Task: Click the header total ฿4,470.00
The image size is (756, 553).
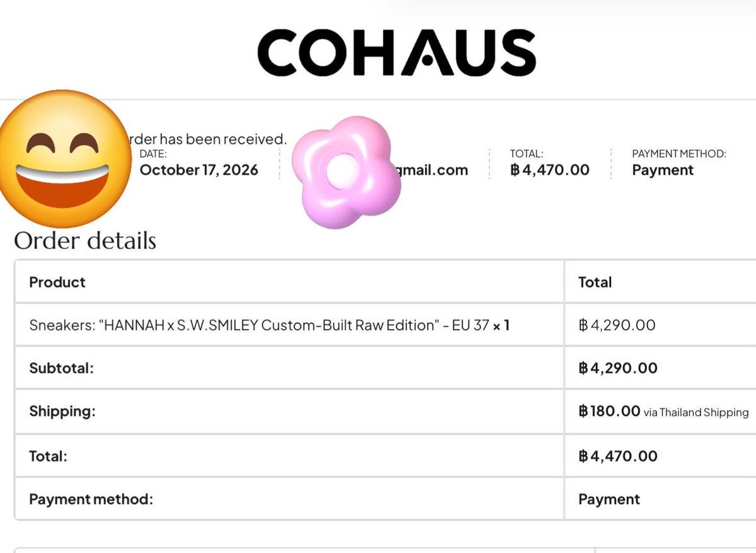Action: (550, 170)
